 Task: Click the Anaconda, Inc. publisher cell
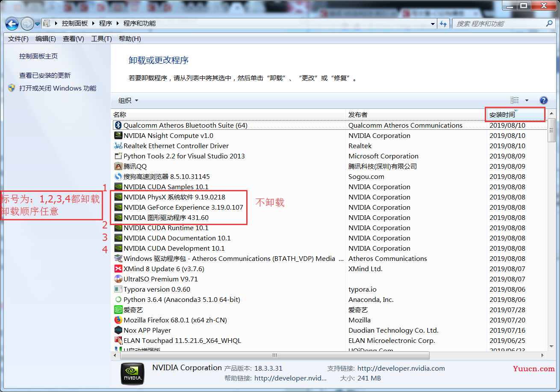pyautogui.click(x=371, y=300)
